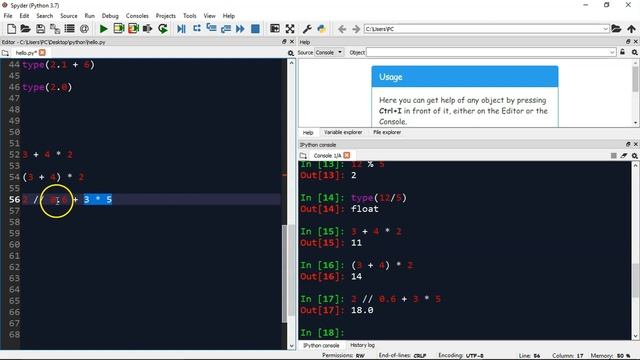Click the Help Object input field
640x360 pixels.
[x=488, y=52]
